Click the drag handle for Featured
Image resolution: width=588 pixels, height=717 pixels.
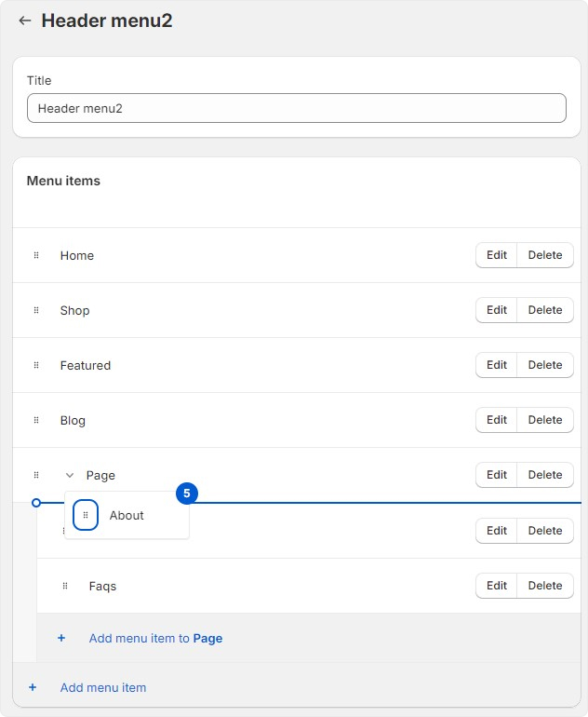[36, 365]
